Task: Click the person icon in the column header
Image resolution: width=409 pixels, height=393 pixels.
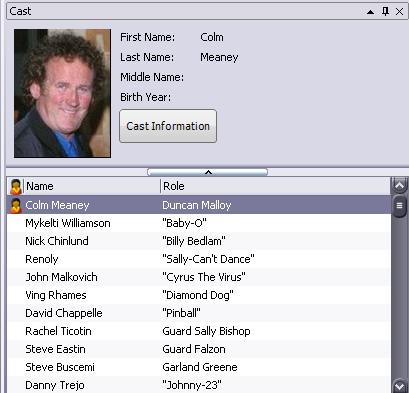Action: [16, 186]
